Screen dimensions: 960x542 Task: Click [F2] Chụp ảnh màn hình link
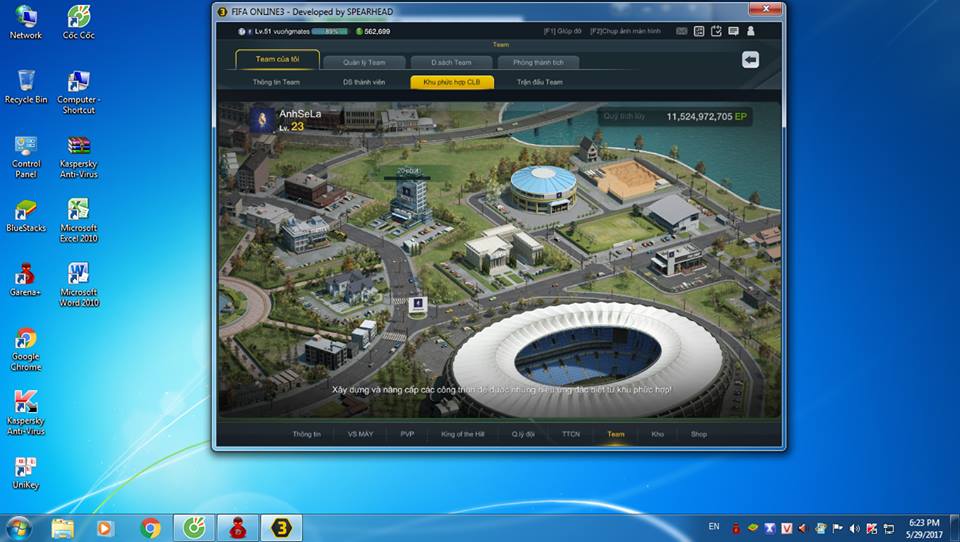pyautogui.click(x=625, y=31)
